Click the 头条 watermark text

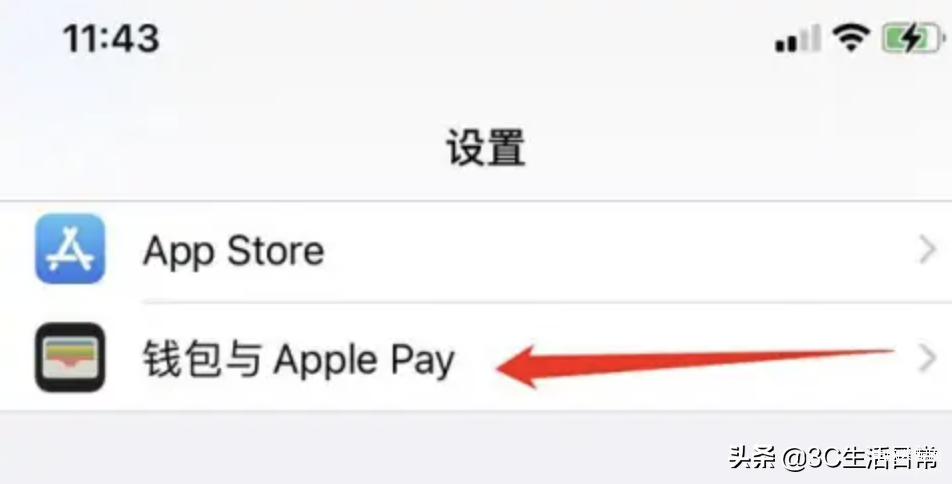coord(752,457)
